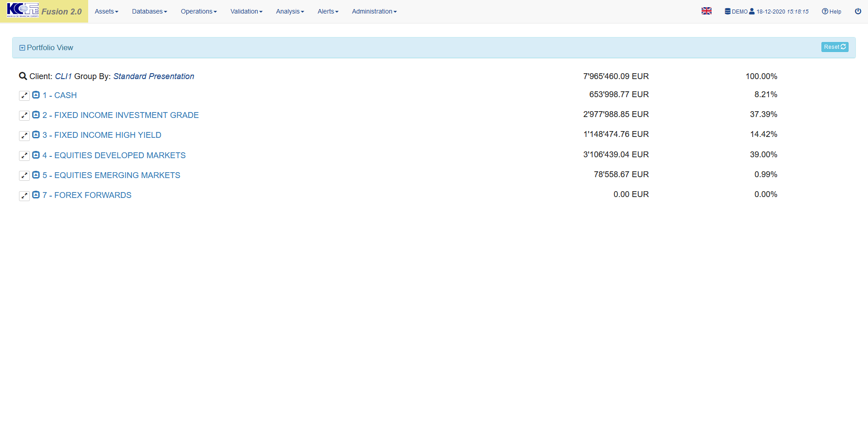Click fullscreen arrows icon for Forex Forwards
The width and height of the screenshot is (868, 442).
pyautogui.click(x=24, y=196)
